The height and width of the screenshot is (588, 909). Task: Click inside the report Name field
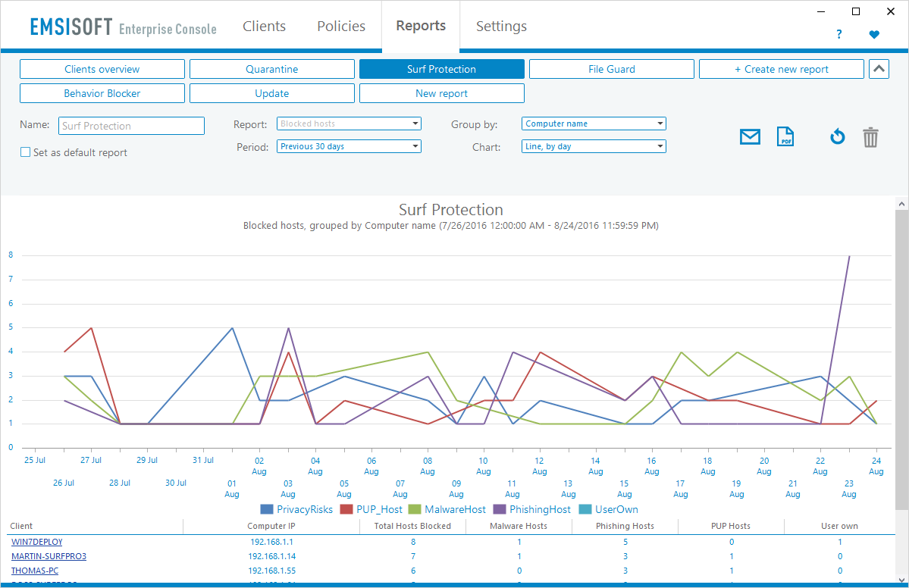click(131, 125)
